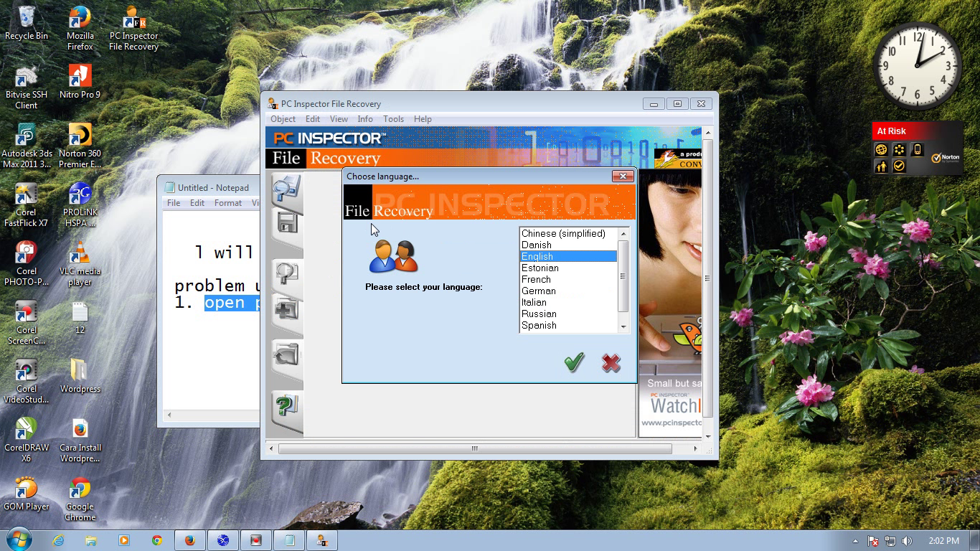Switch to Firefox taskbar button

(190, 540)
